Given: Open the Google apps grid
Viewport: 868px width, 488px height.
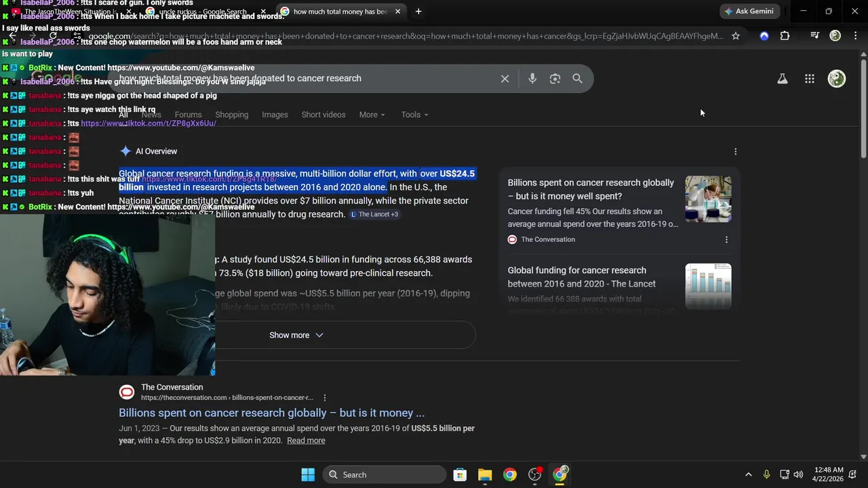Looking at the screenshot, I should [809, 79].
